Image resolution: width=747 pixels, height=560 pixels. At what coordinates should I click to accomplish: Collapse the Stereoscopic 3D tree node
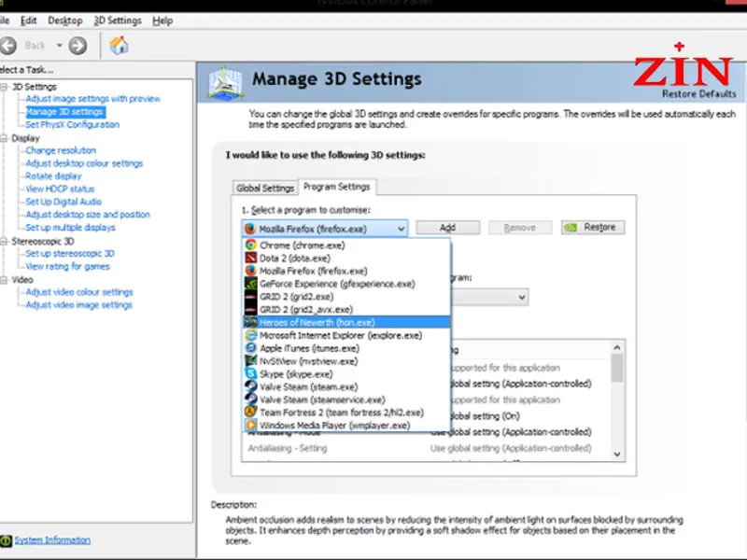(x=4, y=241)
